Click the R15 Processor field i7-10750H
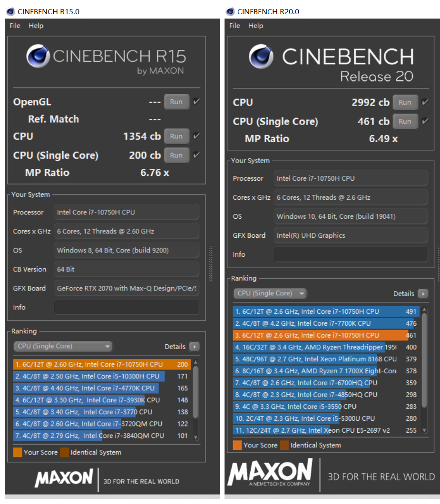The height and width of the screenshot is (504, 440). pyautogui.click(x=127, y=212)
